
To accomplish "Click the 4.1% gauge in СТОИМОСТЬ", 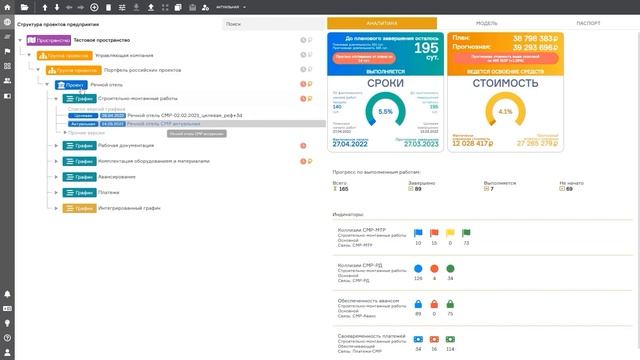I will [505, 109].
